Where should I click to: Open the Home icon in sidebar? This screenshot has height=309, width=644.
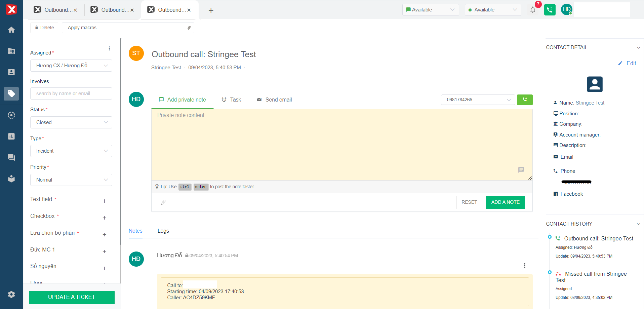tap(11, 30)
